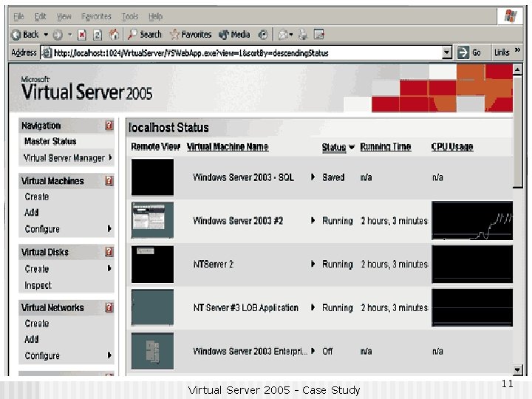
Task: Open the Back history dropdown arrow
Action: 46,34
